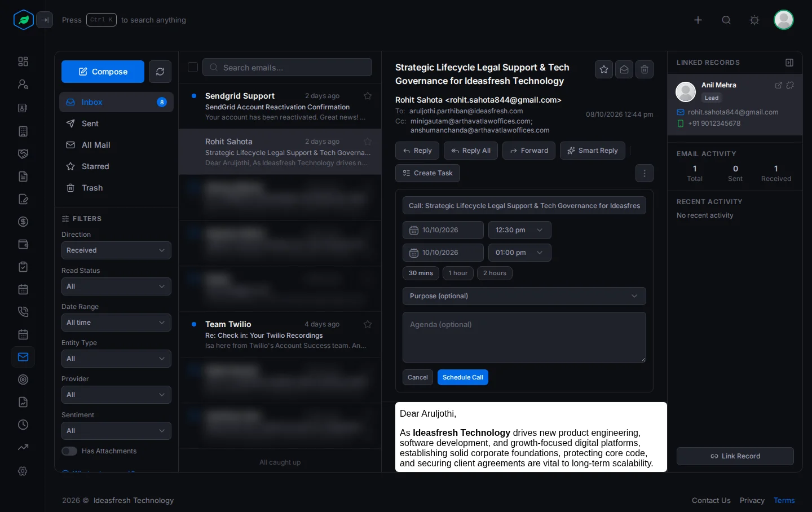The height and width of the screenshot is (512, 812).
Task: Click the plus icon in top bar
Action: pyautogui.click(x=698, y=20)
